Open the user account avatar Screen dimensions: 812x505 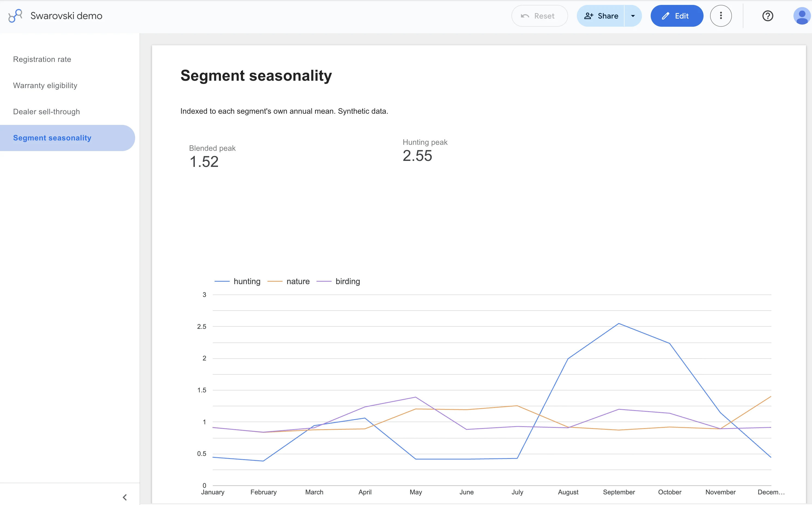(802, 16)
